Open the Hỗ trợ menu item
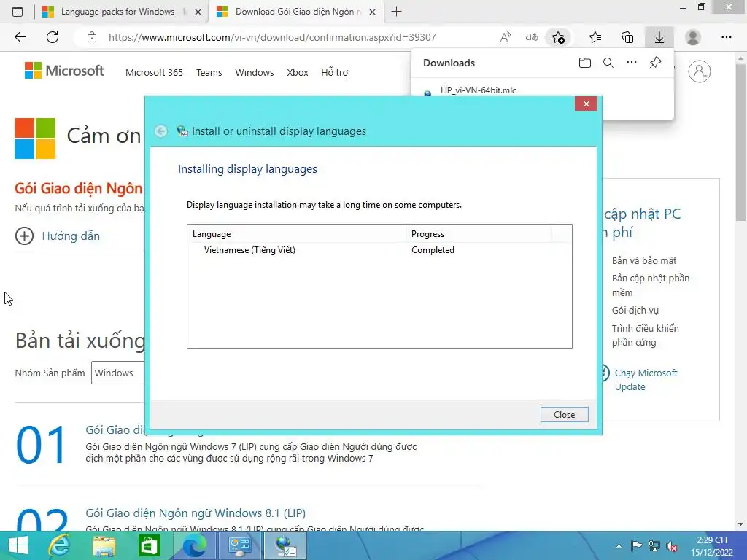 [x=334, y=72]
